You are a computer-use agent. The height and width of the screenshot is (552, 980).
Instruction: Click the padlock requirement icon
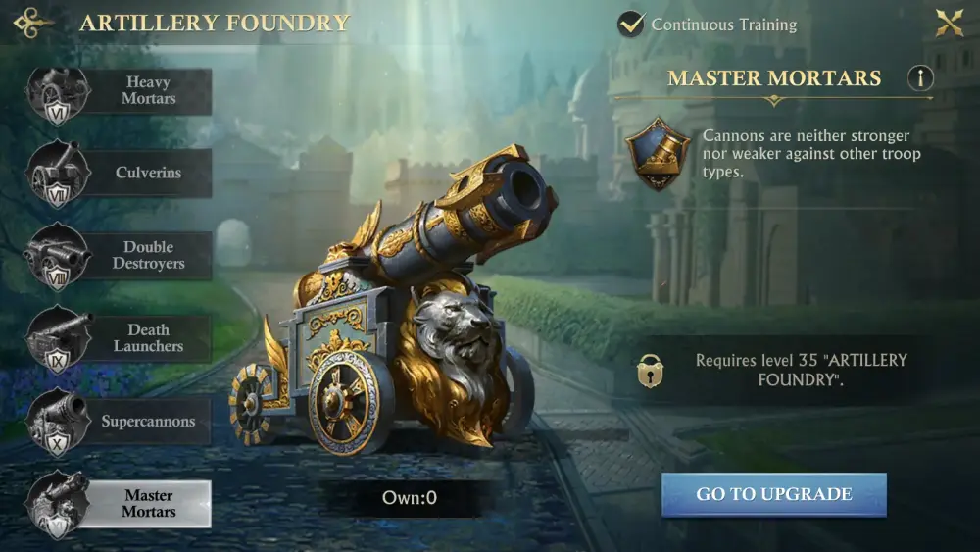point(650,371)
